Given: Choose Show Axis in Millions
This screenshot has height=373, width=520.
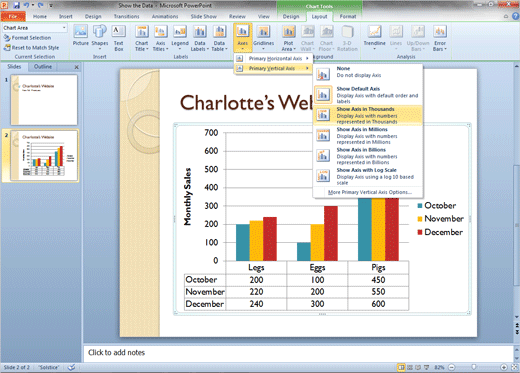Looking at the screenshot, I should point(368,135).
